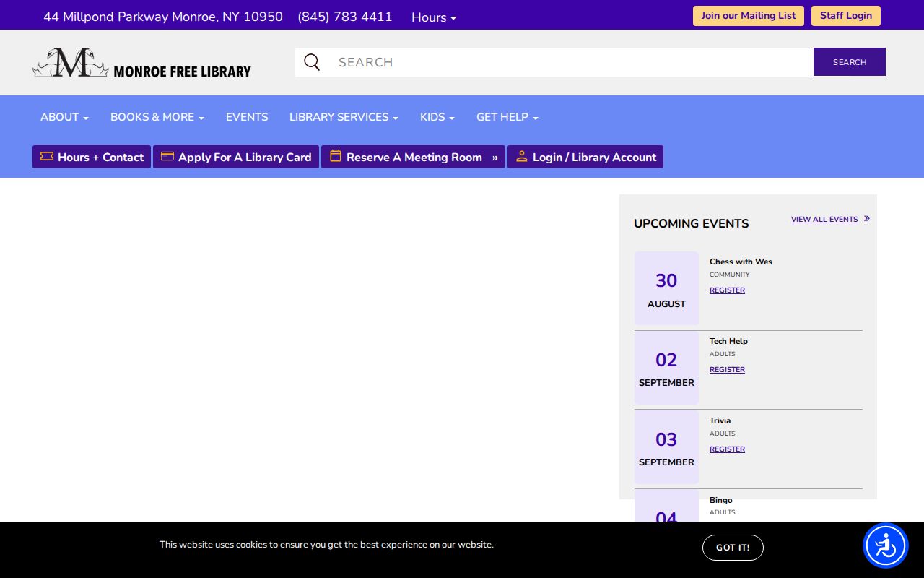The height and width of the screenshot is (578, 924).
Task: Click the double chevron after Reserve A Meeting Room
Action: (x=495, y=158)
